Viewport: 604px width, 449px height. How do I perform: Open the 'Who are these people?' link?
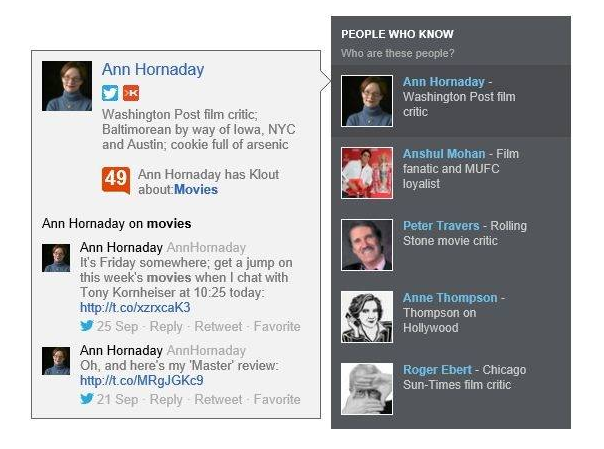(397, 53)
